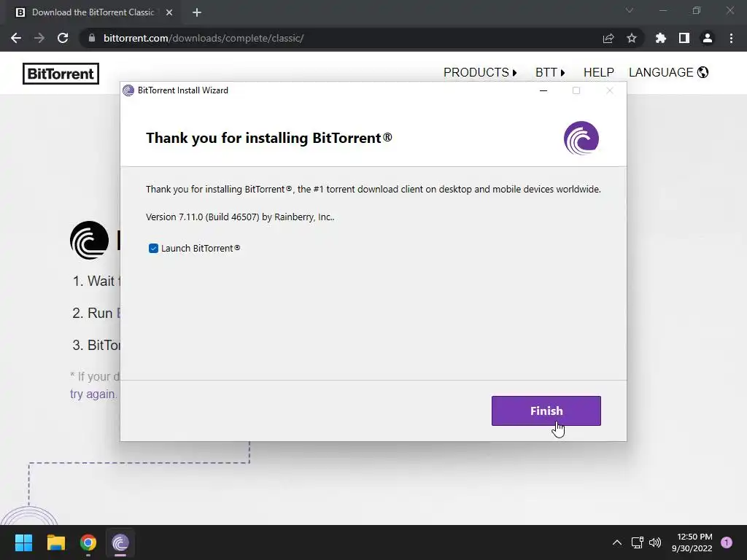Open the Chrome three-dot menu
The width and height of the screenshot is (747, 560).
point(731,38)
